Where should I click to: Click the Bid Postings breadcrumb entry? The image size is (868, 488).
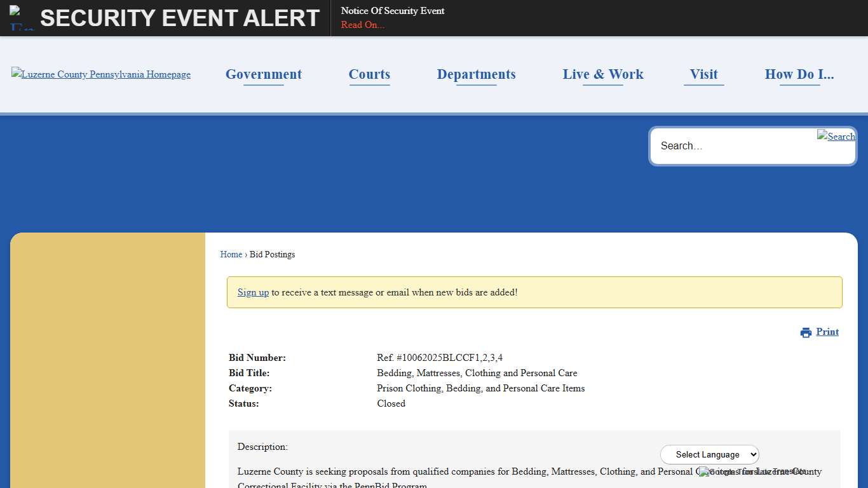point(272,254)
